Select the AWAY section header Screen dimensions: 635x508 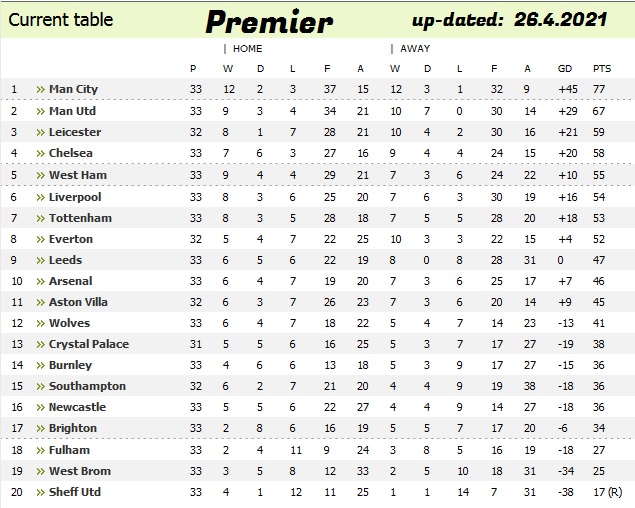[x=415, y=48]
